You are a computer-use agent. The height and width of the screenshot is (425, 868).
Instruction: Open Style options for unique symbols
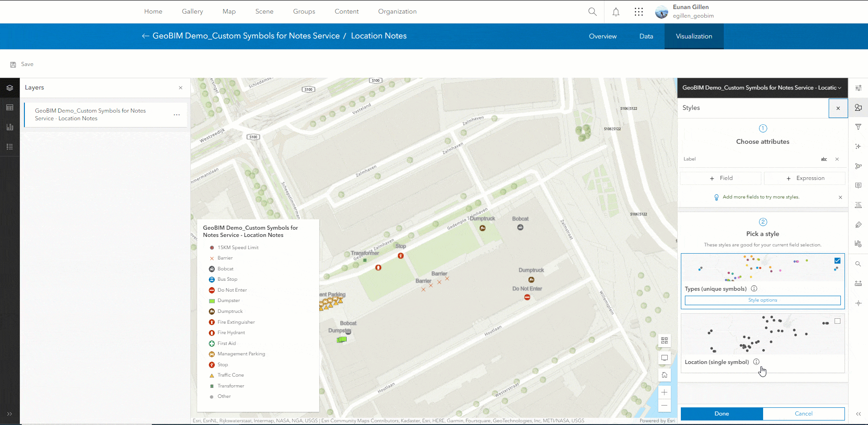(x=762, y=300)
